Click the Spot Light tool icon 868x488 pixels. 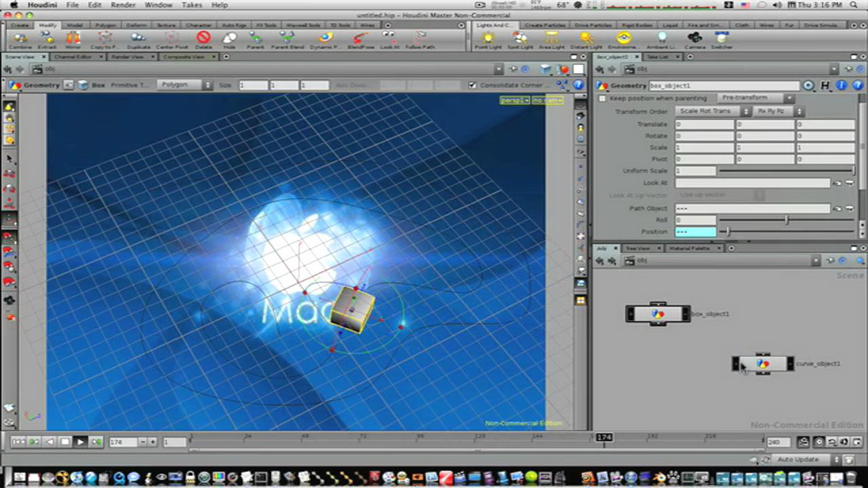(520, 39)
